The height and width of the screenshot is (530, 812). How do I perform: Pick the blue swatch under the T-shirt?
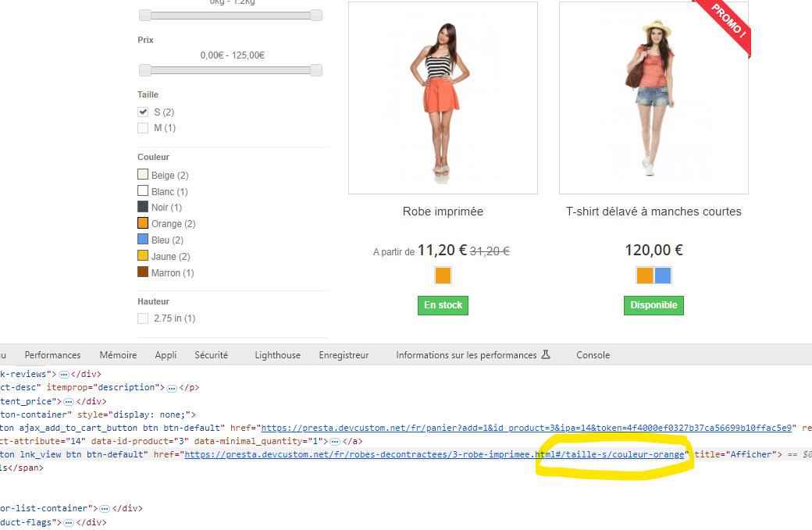pos(663,276)
